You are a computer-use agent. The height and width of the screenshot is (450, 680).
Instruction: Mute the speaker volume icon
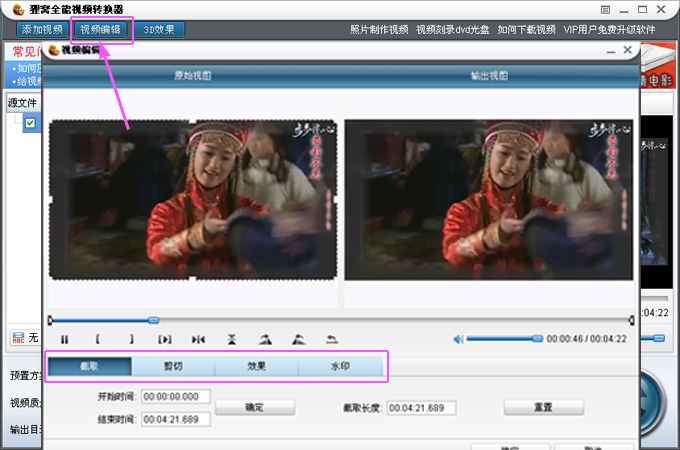tap(458, 339)
